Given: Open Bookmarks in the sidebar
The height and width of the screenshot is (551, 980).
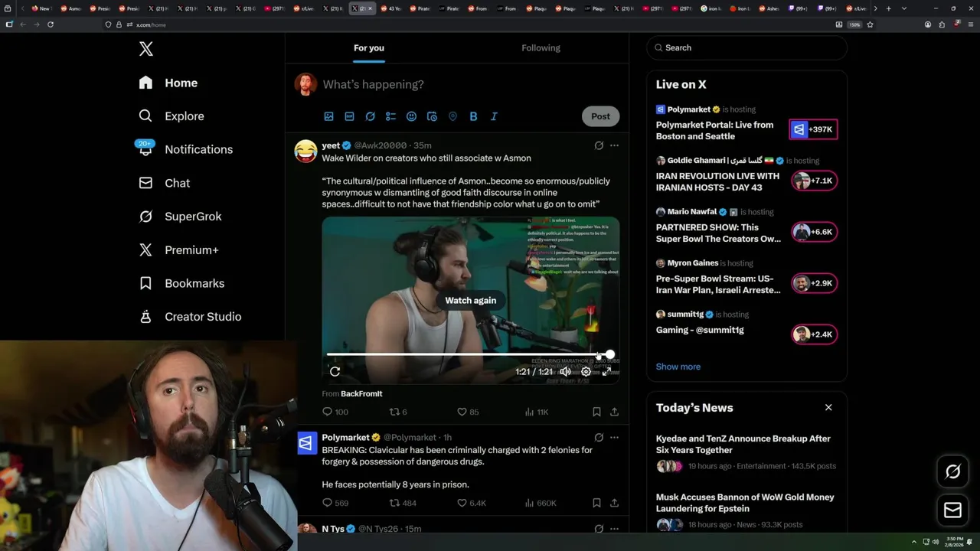Looking at the screenshot, I should (181, 283).
